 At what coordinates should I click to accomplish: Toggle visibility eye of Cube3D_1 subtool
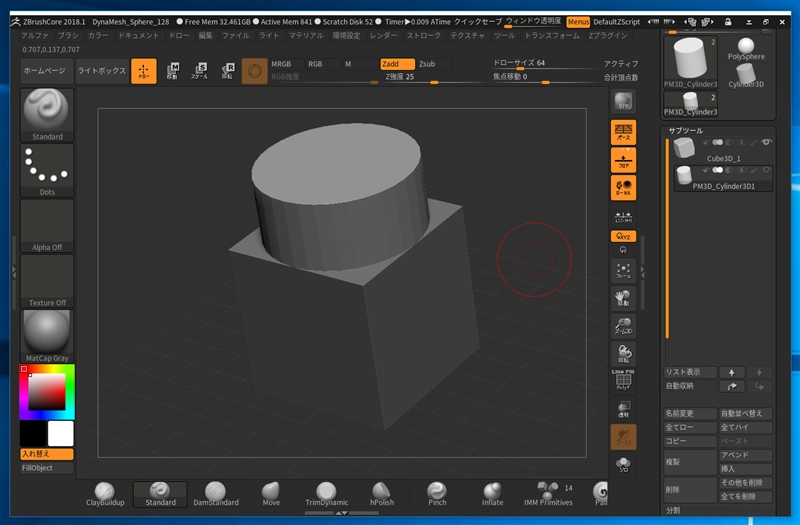pos(766,142)
